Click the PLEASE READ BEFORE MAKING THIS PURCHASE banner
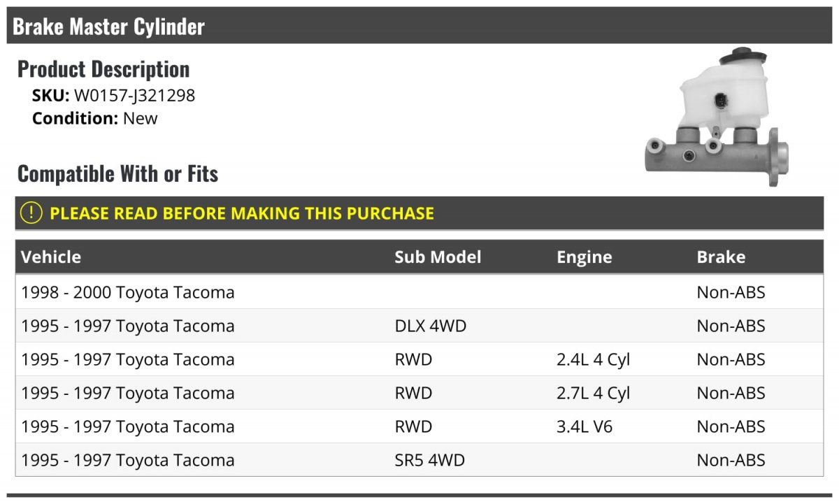 [419, 213]
